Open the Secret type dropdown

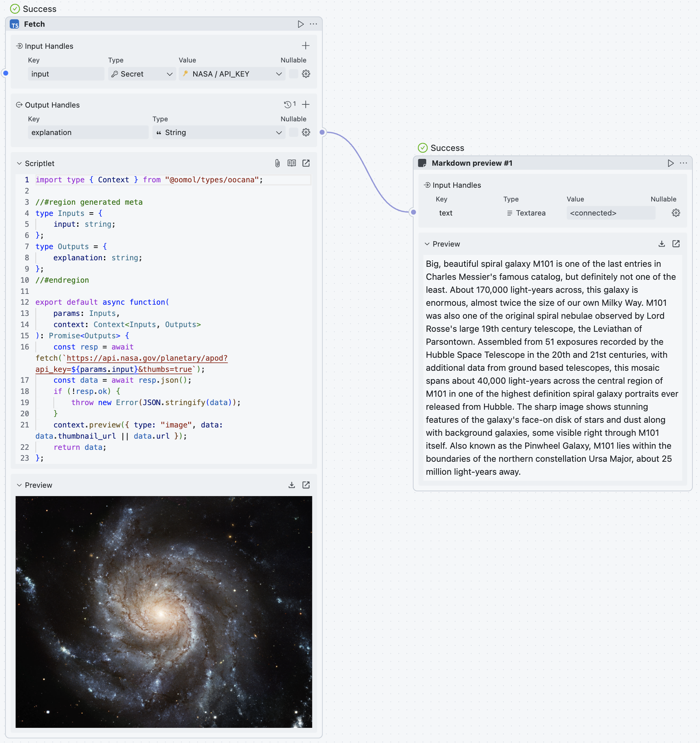coord(142,74)
